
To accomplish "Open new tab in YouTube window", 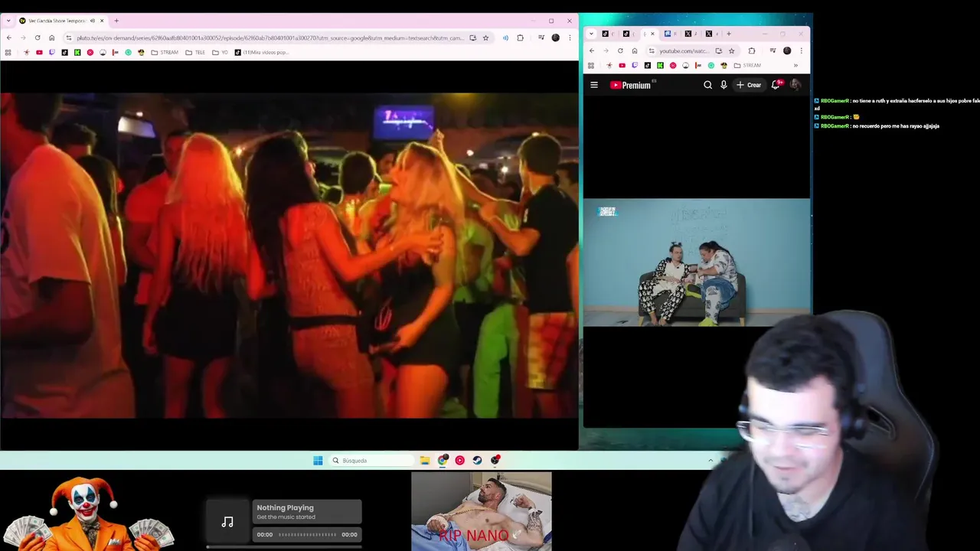I will tap(729, 34).
